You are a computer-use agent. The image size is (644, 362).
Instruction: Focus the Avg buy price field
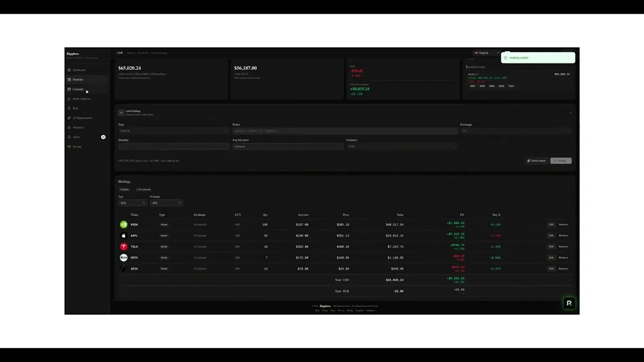pos(288,146)
